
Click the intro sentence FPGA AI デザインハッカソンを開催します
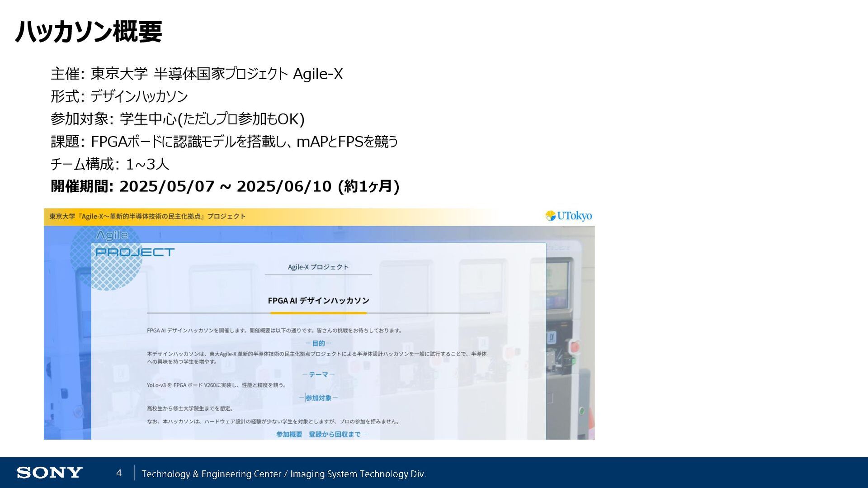[274, 331]
